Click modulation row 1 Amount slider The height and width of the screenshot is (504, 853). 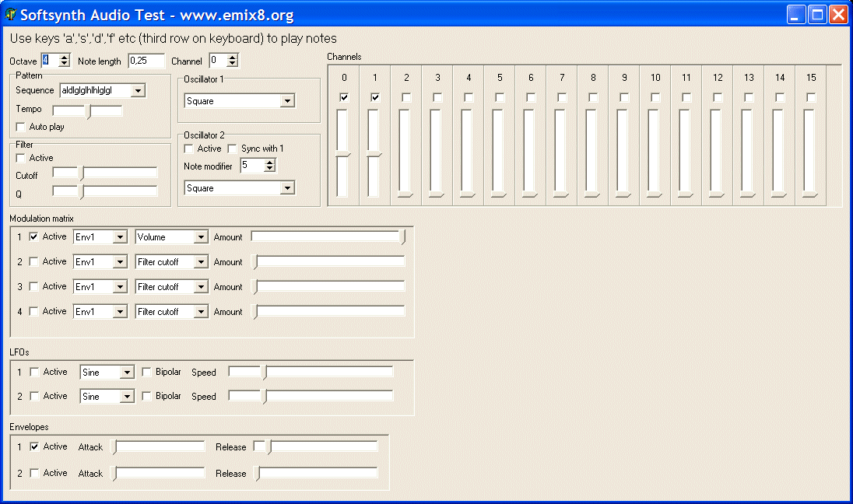tap(328, 237)
